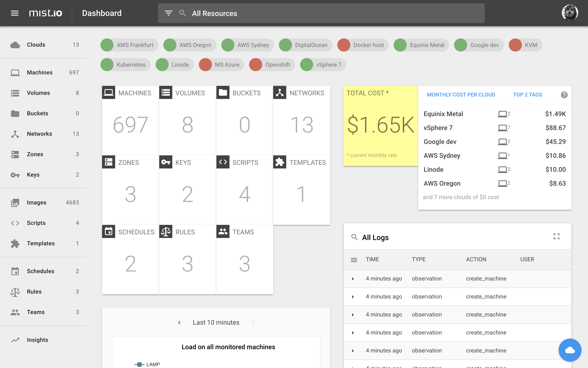Select the DigitalOcean cloud chip
Screen dimensions: 588x368
(x=306, y=45)
